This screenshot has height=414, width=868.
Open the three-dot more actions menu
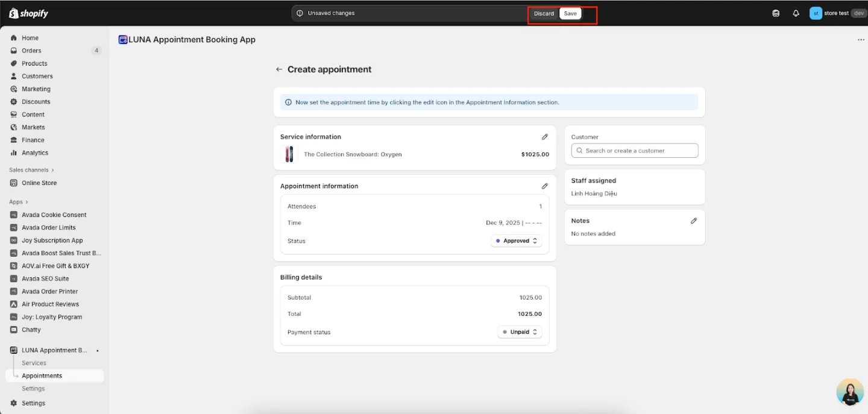click(x=861, y=40)
